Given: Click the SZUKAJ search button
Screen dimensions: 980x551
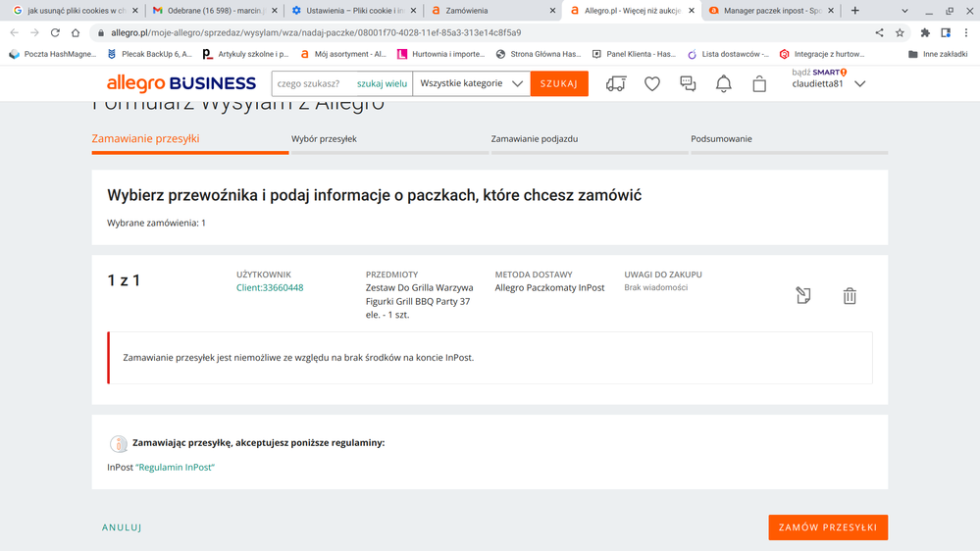Looking at the screenshot, I should click(559, 83).
